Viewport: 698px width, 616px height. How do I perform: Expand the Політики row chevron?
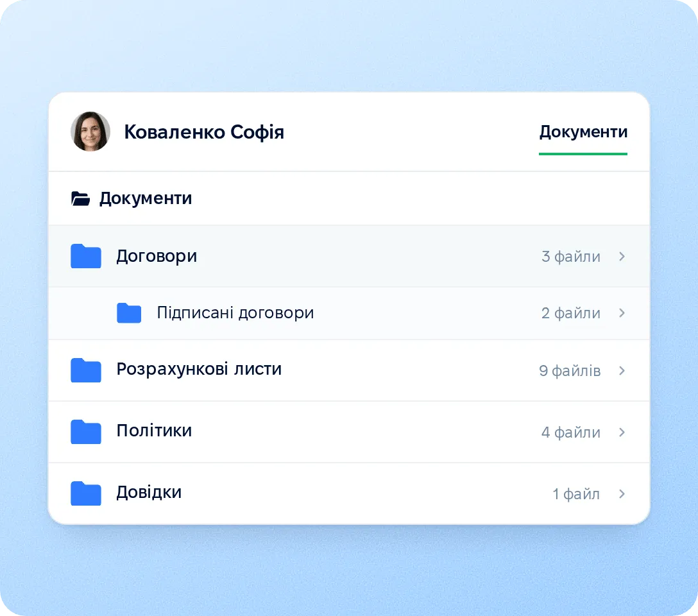click(x=622, y=432)
